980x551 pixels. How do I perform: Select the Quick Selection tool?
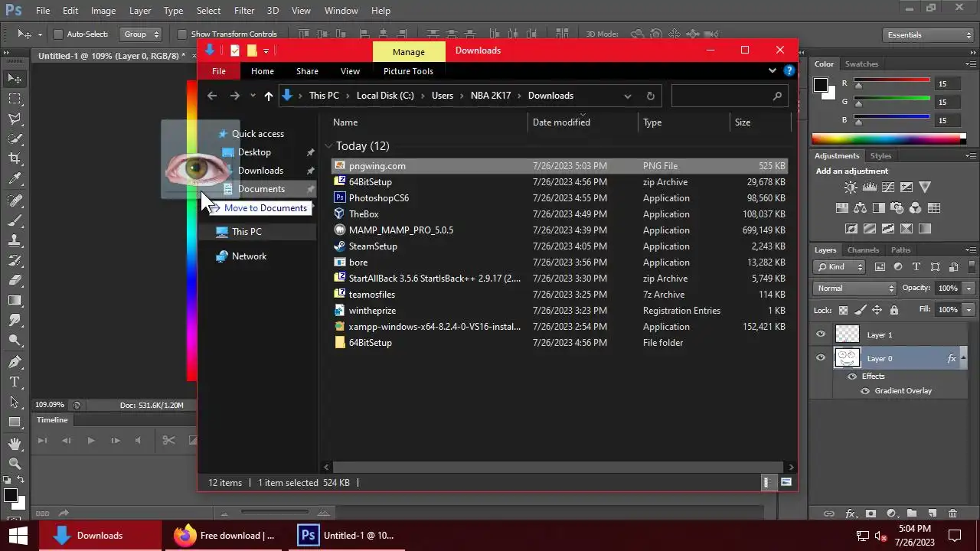pos(15,139)
